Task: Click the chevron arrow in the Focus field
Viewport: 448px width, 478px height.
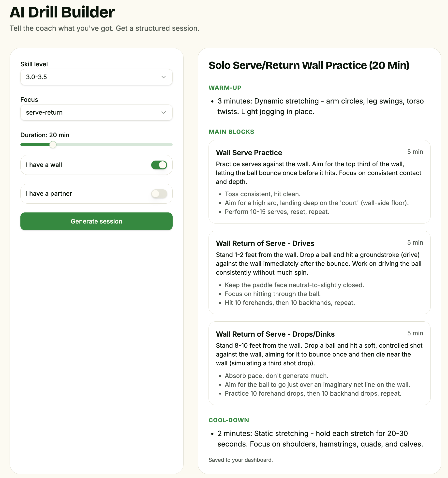Action: [164, 113]
